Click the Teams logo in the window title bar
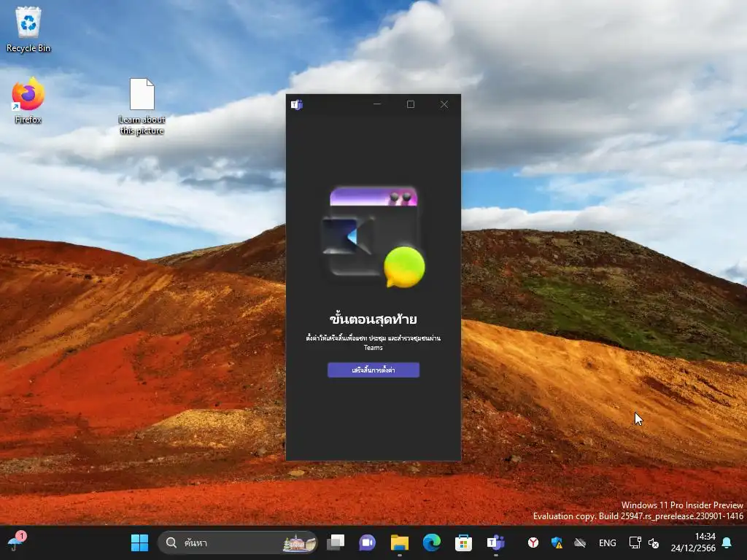Image resolution: width=747 pixels, height=560 pixels. tap(296, 104)
